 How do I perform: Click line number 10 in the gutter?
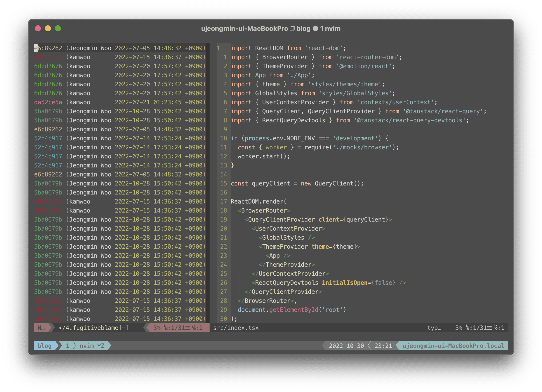click(x=224, y=138)
